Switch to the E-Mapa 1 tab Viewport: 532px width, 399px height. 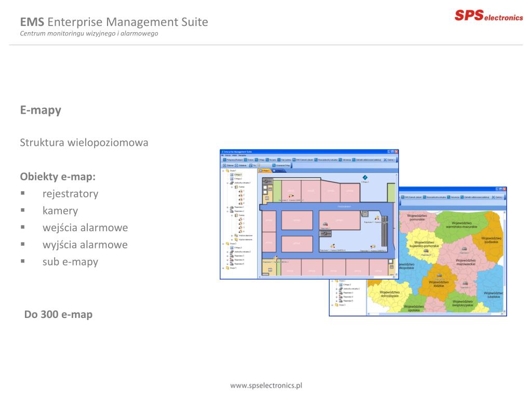(x=264, y=170)
